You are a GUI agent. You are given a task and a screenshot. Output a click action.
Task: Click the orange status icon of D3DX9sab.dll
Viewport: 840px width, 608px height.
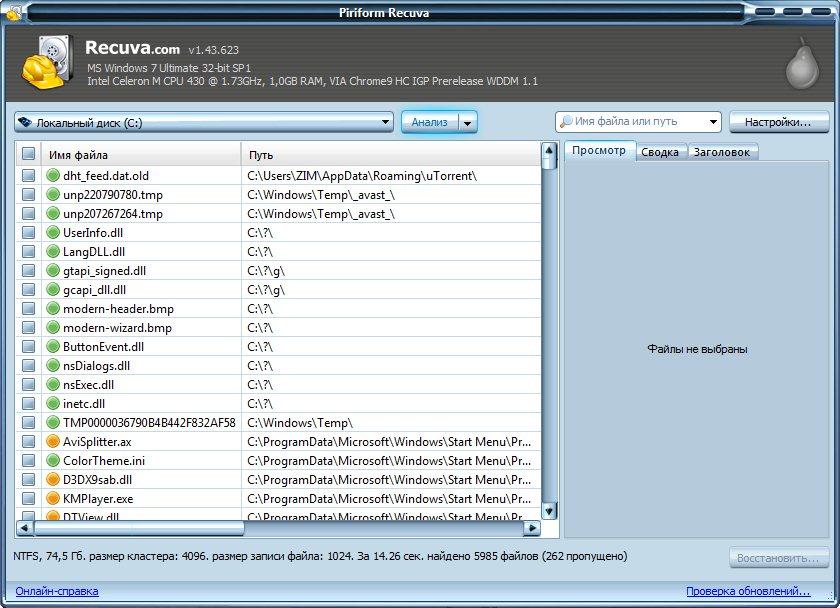52,480
